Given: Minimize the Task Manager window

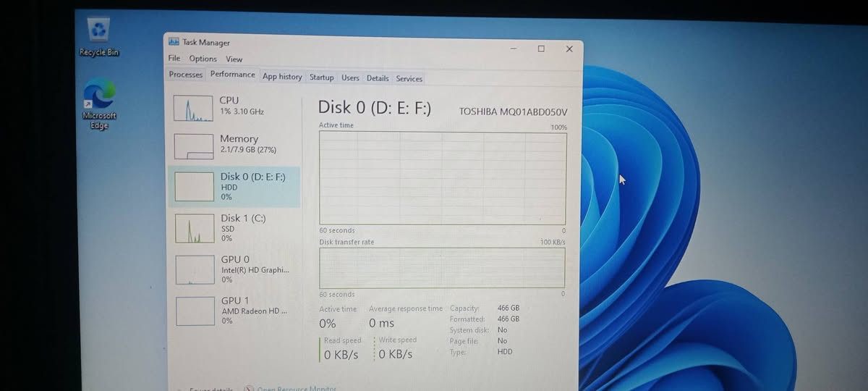Looking at the screenshot, I should coord(513,48).
